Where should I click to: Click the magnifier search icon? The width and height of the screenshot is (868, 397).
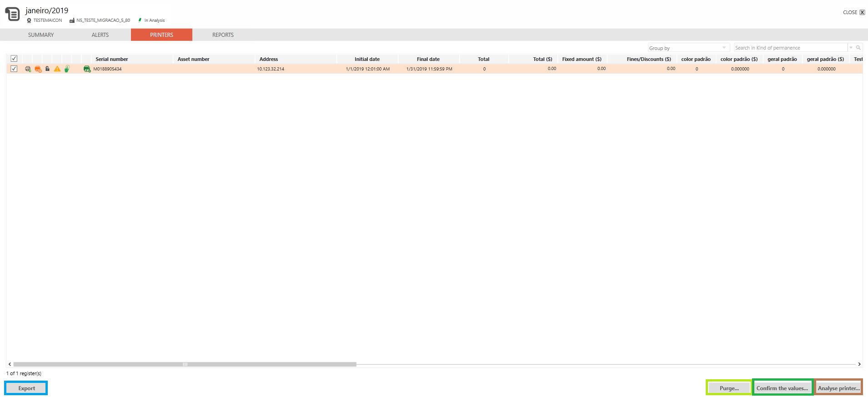coord(858,48)
